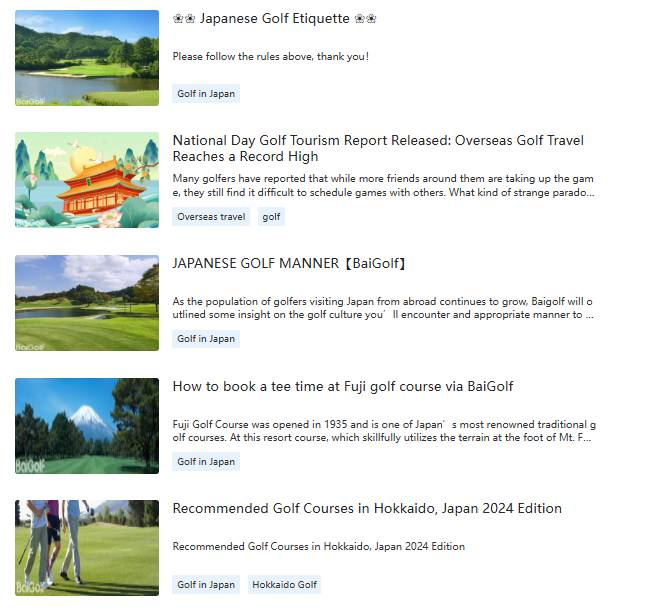Open National Day Golf Tourism Report article

coord(378,148)
